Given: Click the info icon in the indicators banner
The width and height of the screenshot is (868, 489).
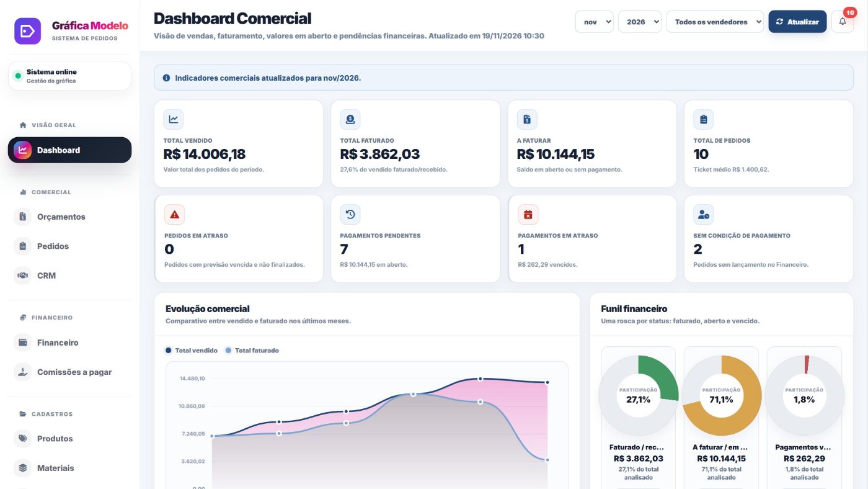Looking at the screenshot, I should coord(166,78).
